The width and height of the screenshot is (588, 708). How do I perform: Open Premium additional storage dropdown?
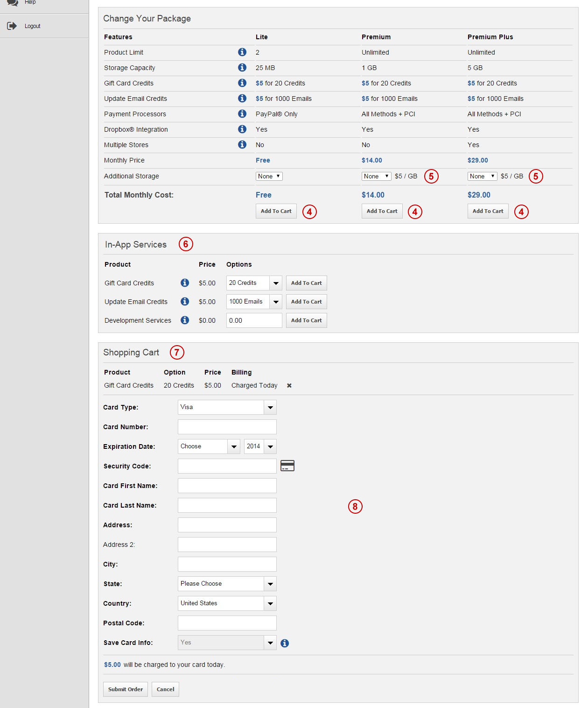pos(376,176)
